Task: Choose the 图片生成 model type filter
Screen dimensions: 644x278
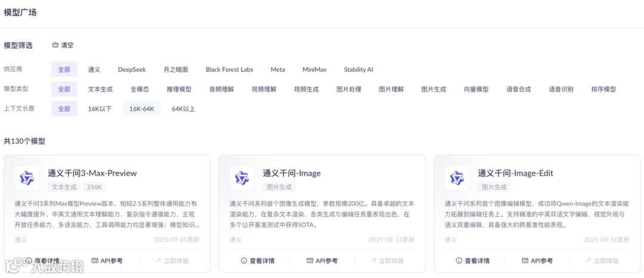Action: click(434, 89)
